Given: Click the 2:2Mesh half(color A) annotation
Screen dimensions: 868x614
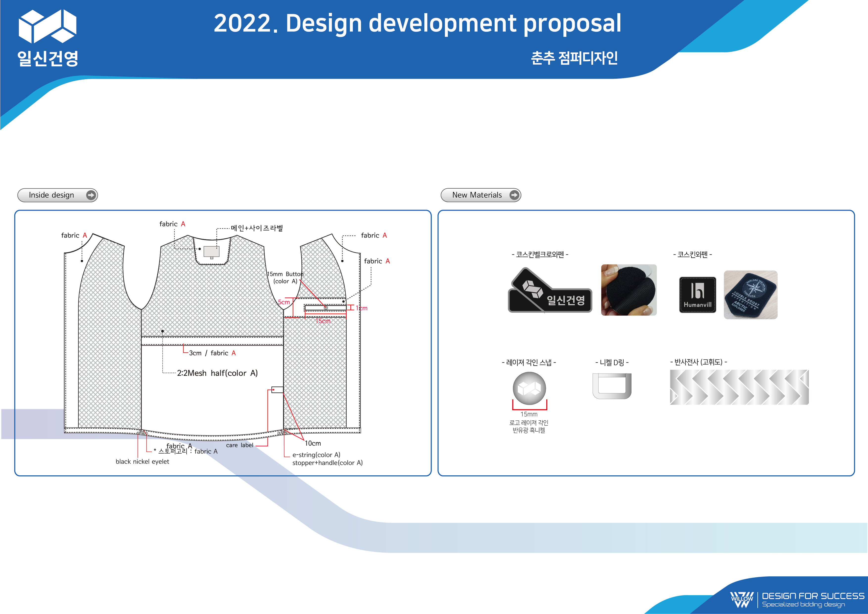Looking at the screenshot, I should 217,373.
